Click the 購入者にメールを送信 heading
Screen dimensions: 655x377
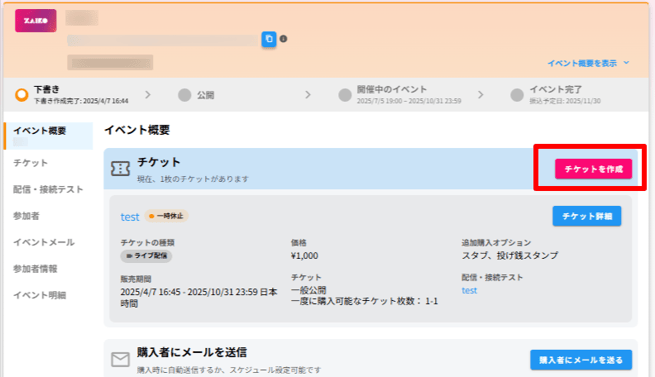[192, 352]
